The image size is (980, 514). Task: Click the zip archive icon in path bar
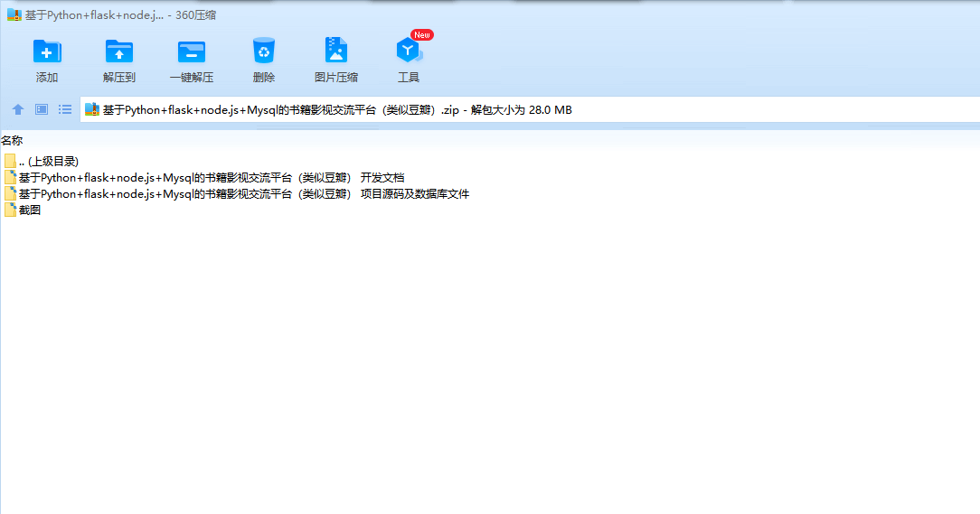click(92, 110)
